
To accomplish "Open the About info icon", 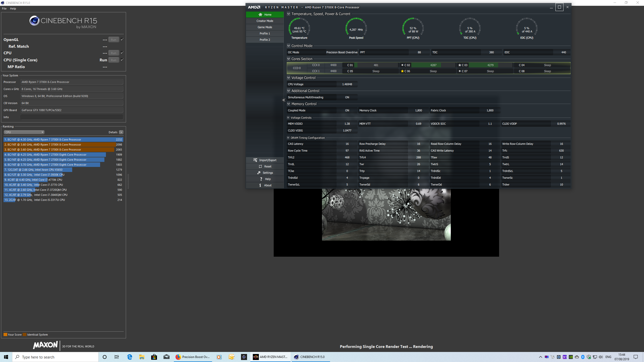I will click(x=260, y=185).
